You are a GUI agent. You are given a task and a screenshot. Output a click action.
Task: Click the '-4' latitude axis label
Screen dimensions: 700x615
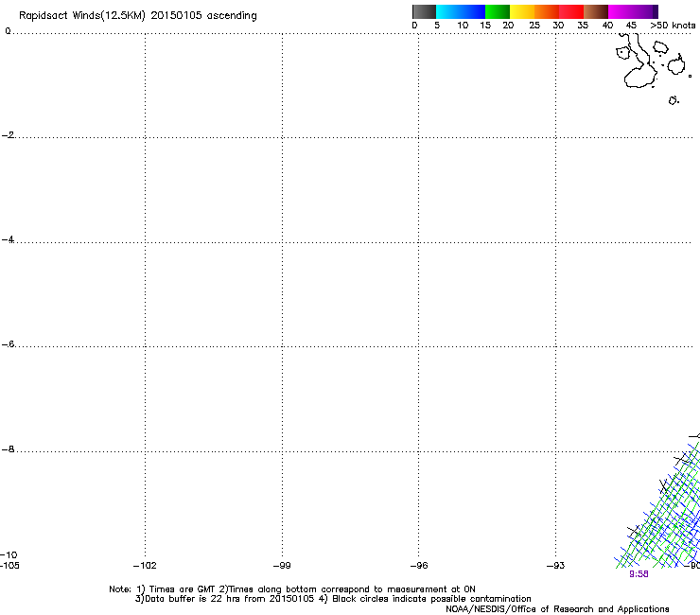pyautogui.click(x=8, y=239)
